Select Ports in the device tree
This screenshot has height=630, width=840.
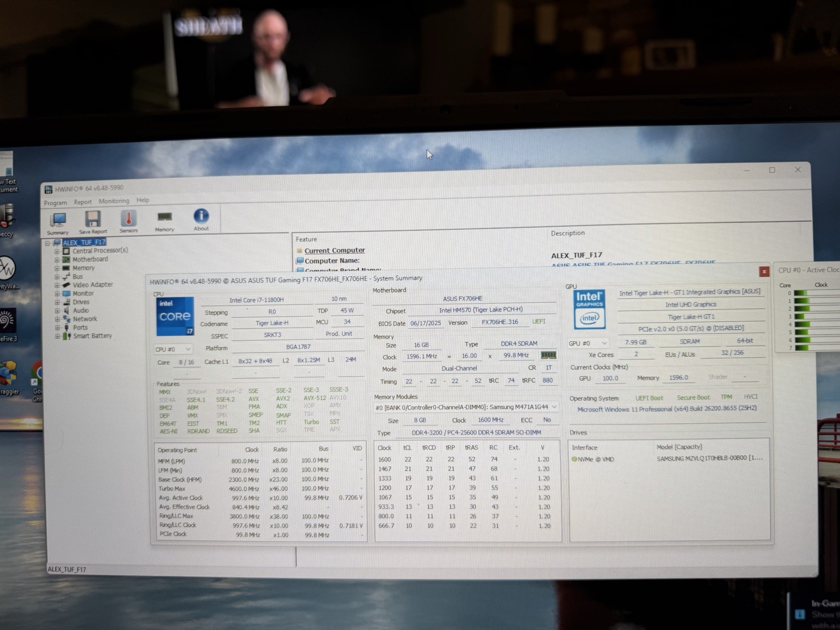pyautogui.click(x=80, y=327)
